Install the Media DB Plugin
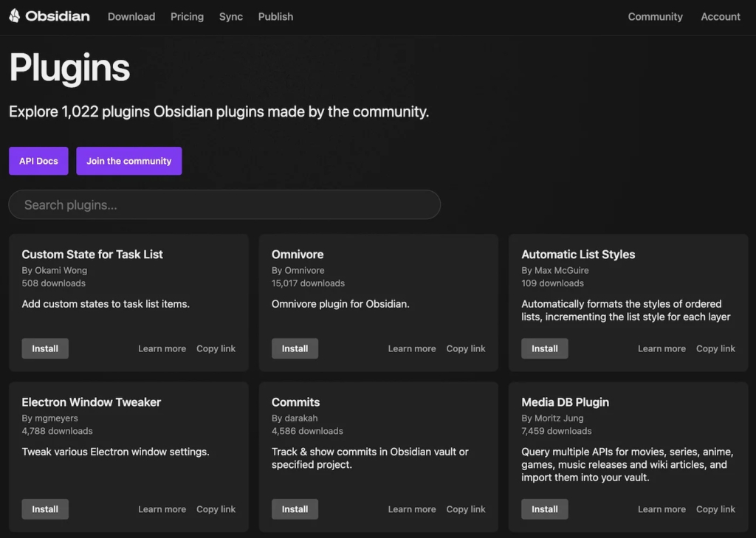 click(544, 509)
